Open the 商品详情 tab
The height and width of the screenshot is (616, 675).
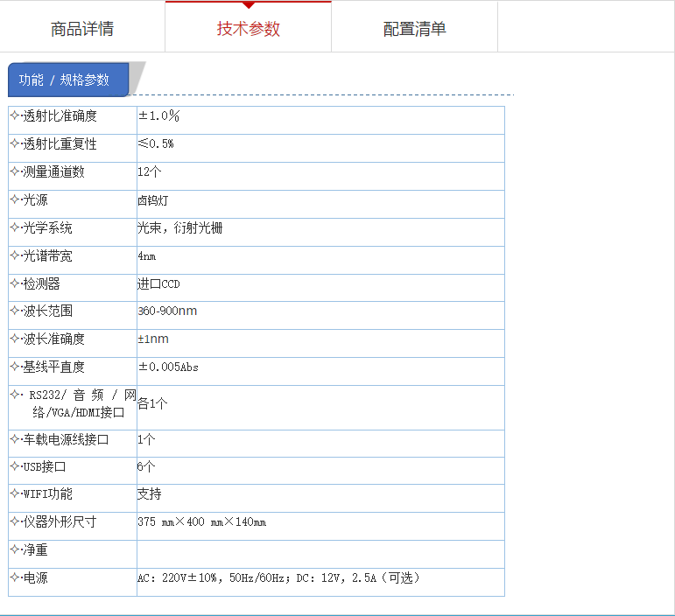click(82, 29)
